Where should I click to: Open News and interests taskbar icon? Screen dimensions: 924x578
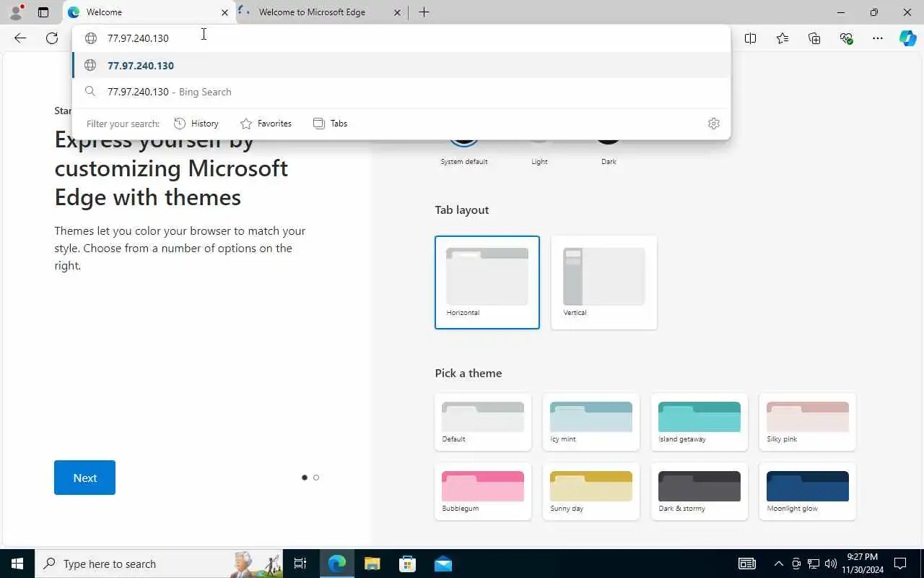click(747, 564)
